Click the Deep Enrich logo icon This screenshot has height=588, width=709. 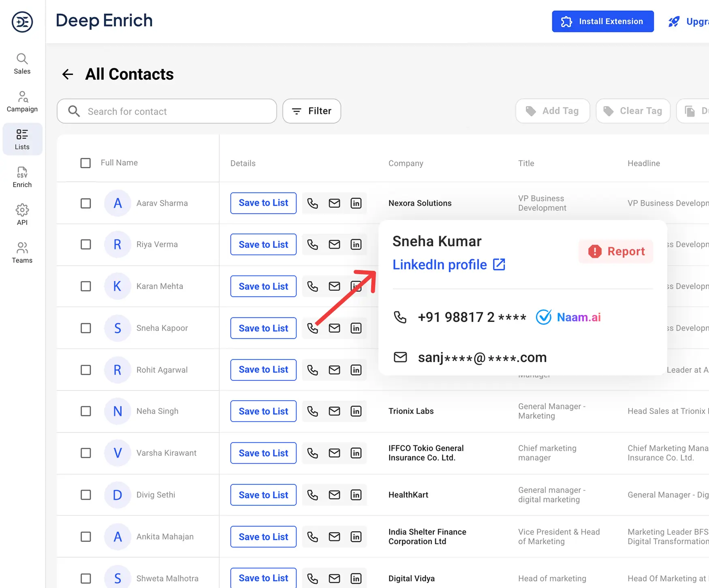pos(22,22)
